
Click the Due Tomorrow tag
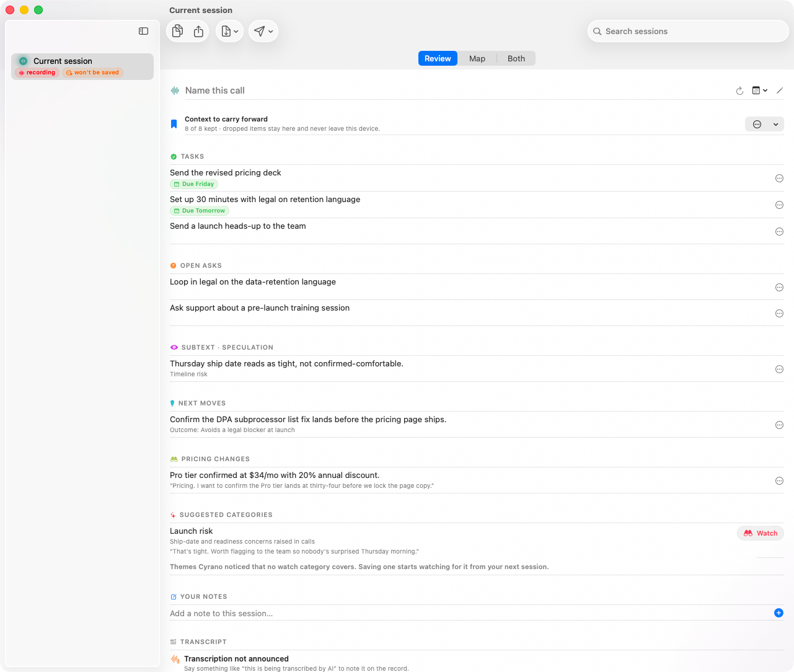click(200, 211)
